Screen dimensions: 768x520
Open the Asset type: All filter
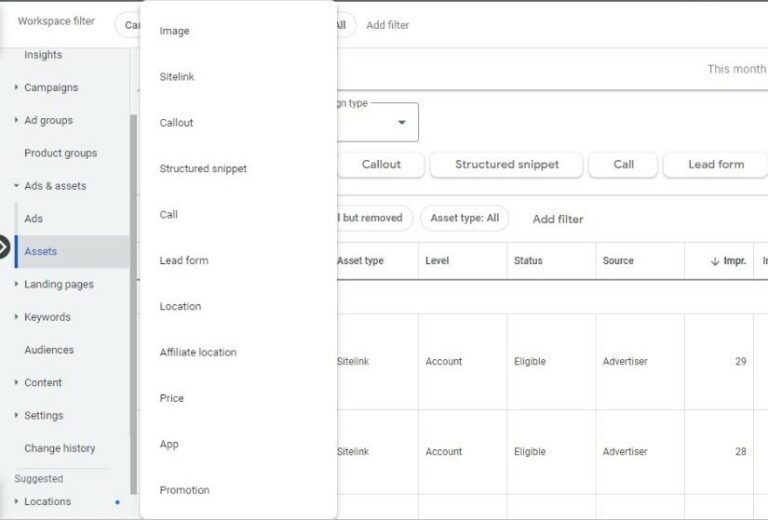(x=464, y=218)
